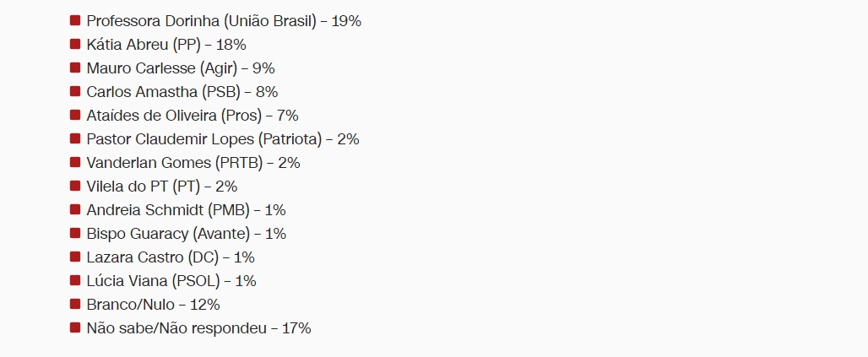Select Andreia Schmidt (PMB) line
The width and height of the screenshot is (868, 357).
pos(186,210)
